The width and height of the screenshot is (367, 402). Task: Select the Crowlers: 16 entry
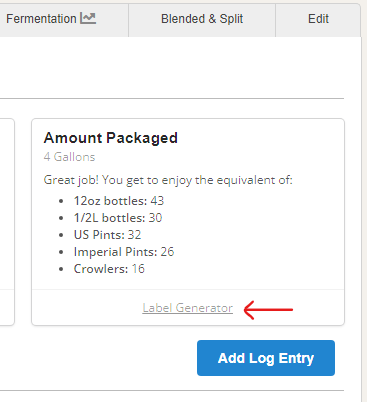[109, 269]
